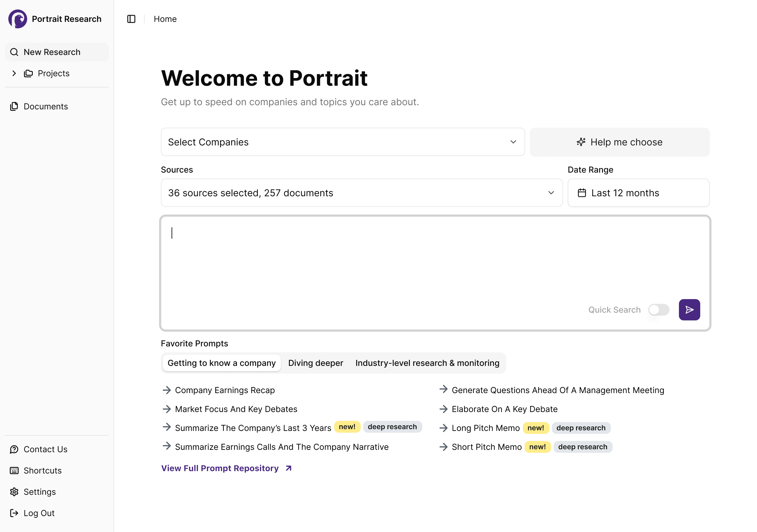Click the deep research badge on Long Pitch Memo
This screenshot has height=532, width=757.
581,428
